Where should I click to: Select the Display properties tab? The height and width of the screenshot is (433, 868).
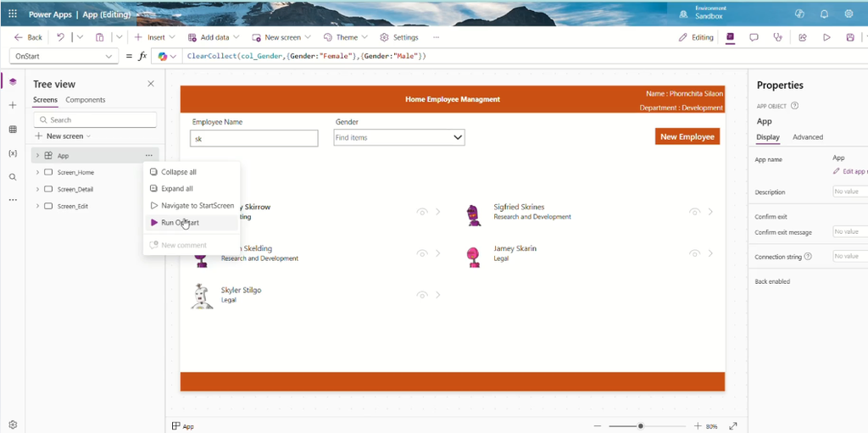(768, 136)
